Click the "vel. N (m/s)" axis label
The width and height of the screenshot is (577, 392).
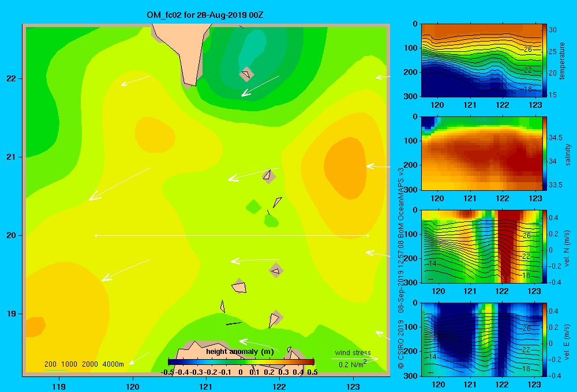pos(567,248)
